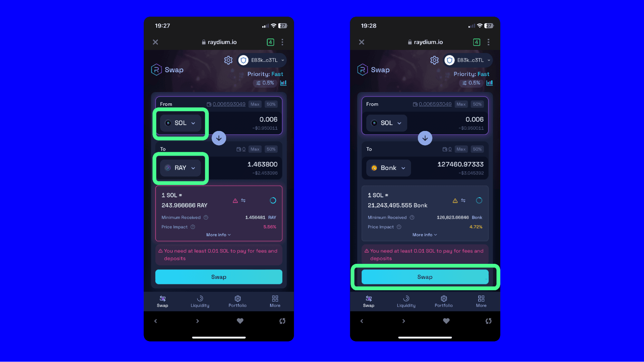Expand More info section on left screen
Screen dimensions: 644x362
point(218,234)
